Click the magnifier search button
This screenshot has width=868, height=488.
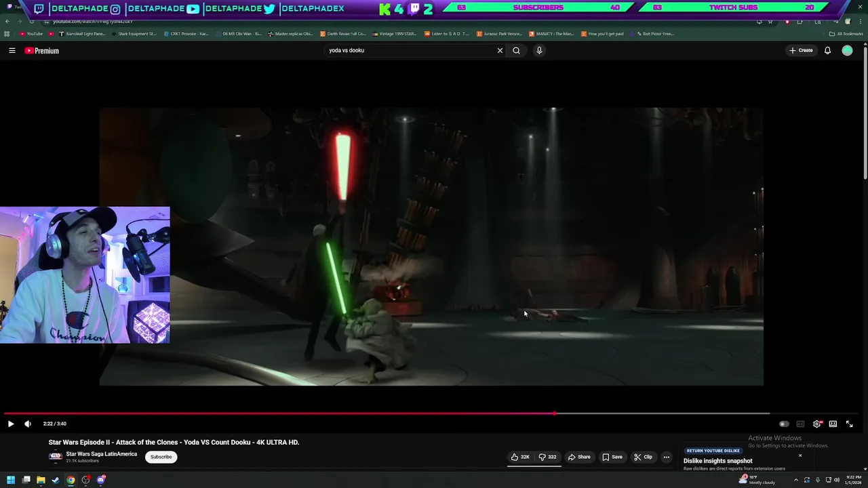pos(516,50)
